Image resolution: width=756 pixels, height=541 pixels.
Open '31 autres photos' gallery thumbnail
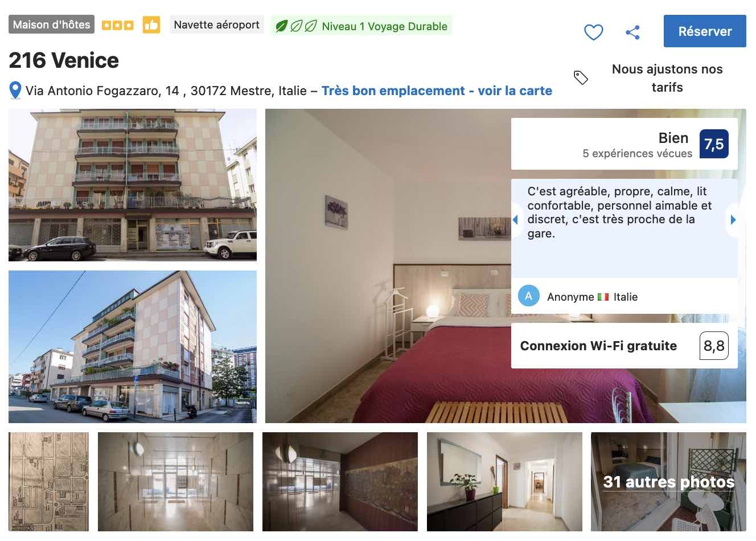668,482
